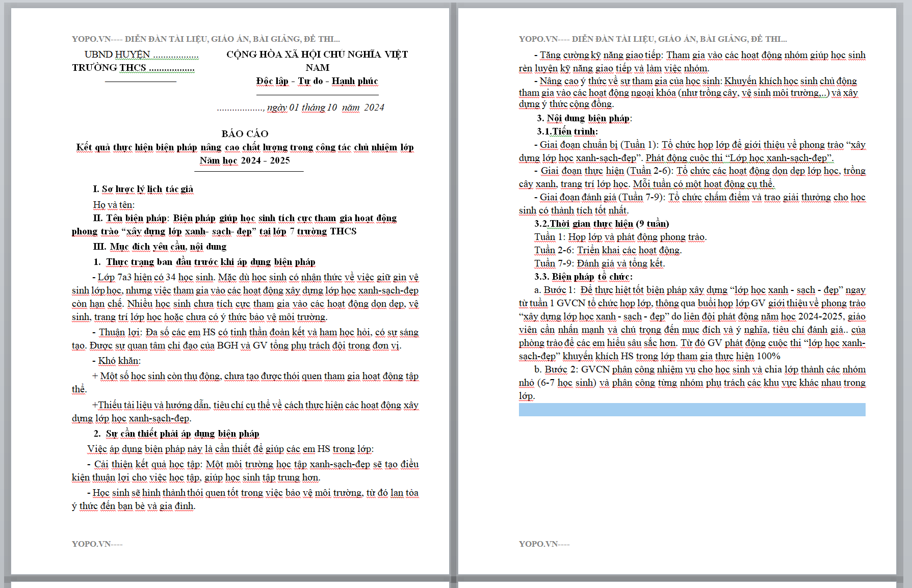Click the line '+Thiếu tài liệu và hướng dẫn'
The image size is (912, 588).
pyautogui.click(x=255, y=405)
